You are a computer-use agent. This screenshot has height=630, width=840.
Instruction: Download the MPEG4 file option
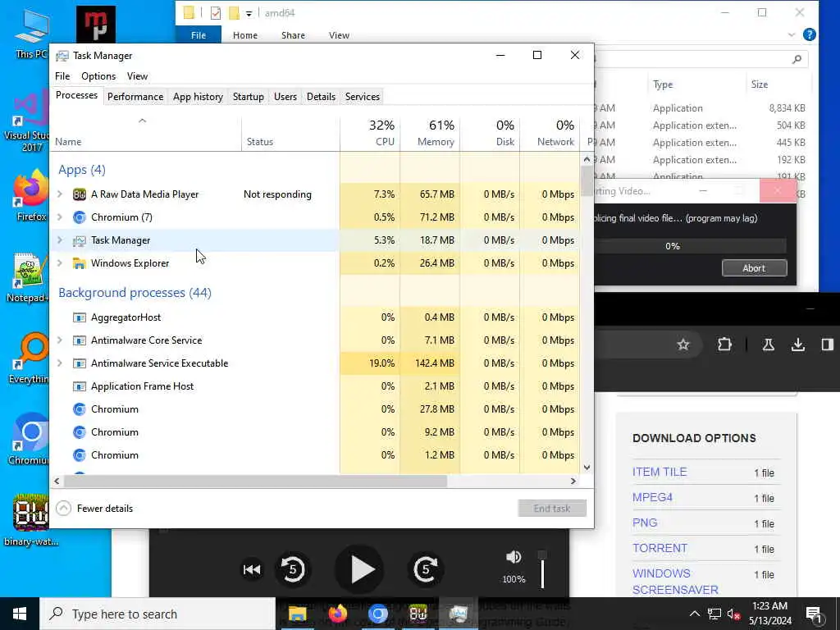pyautogui.click(x=652, y=498)
